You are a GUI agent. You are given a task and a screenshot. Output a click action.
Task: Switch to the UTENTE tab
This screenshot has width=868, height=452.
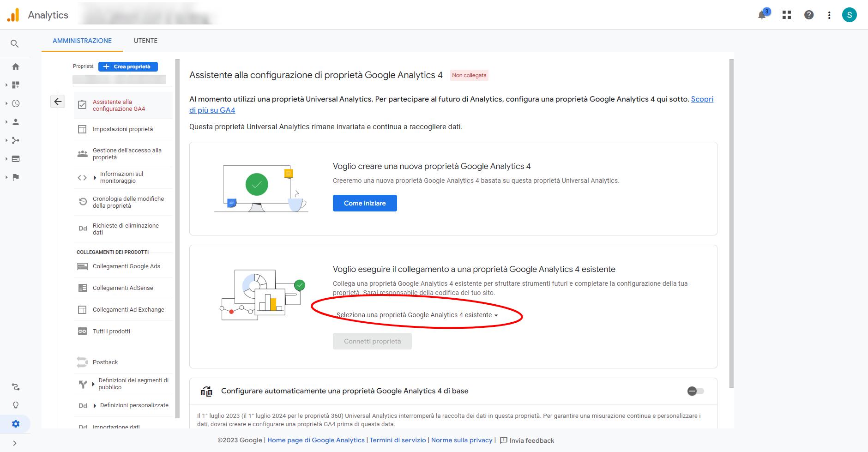145,41
